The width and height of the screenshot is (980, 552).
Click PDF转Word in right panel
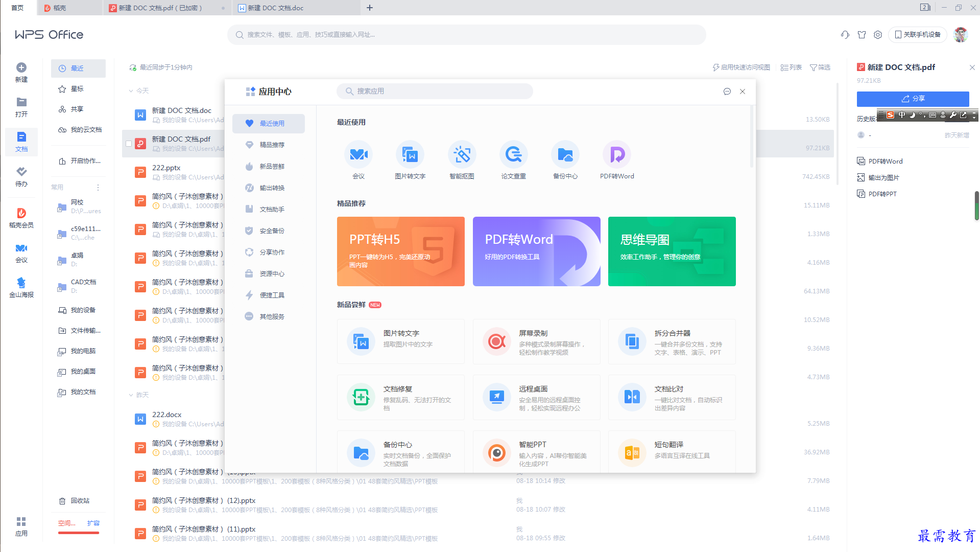point(880,162)
